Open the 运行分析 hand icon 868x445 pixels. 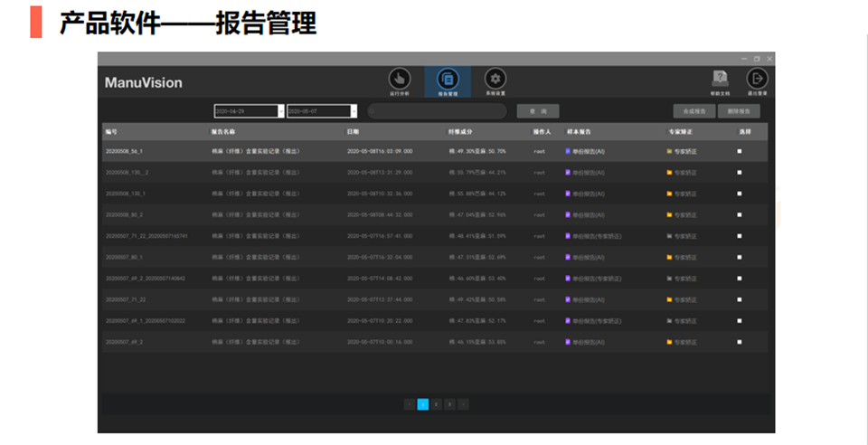click(399, 79)
